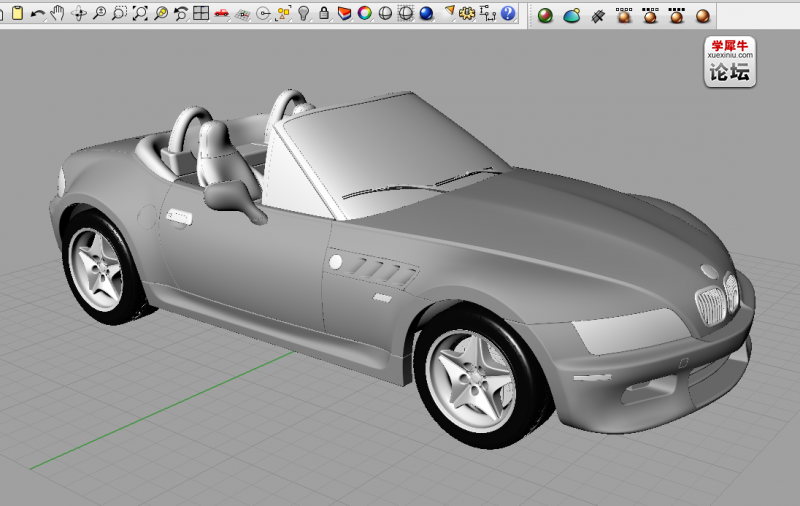The image size is (800, 506).
Task: Click the green and red sphere render icon
Action: click(545, 16)
